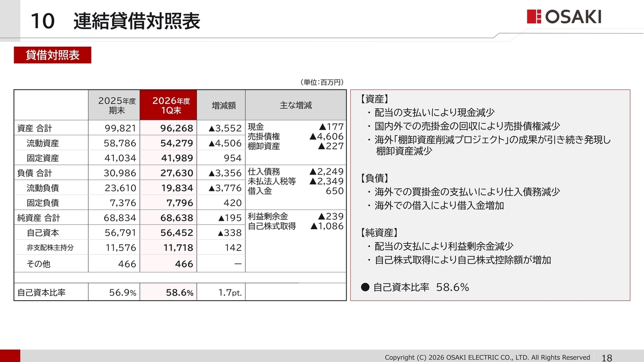Click the 借入金 650 entry
The height and width of the screenshot is (362, 644).
point(296,191)
